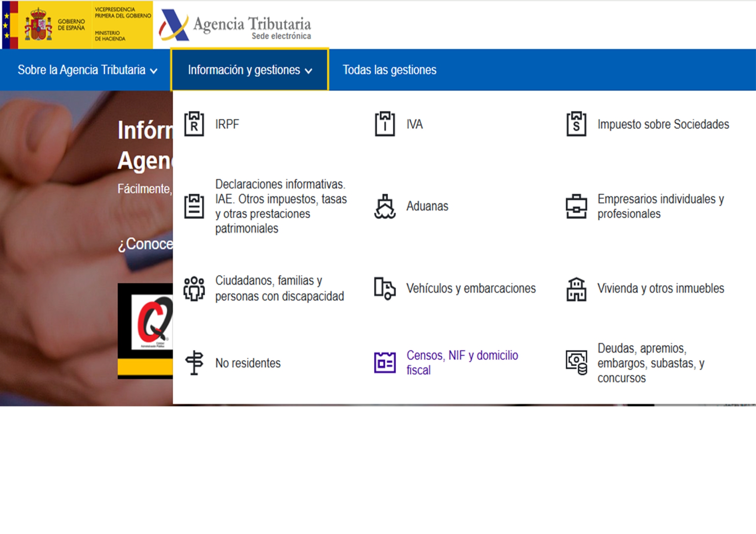Collapse the Información y gestiones dropdown
The image size is (756, 534).
click(249, 70)
